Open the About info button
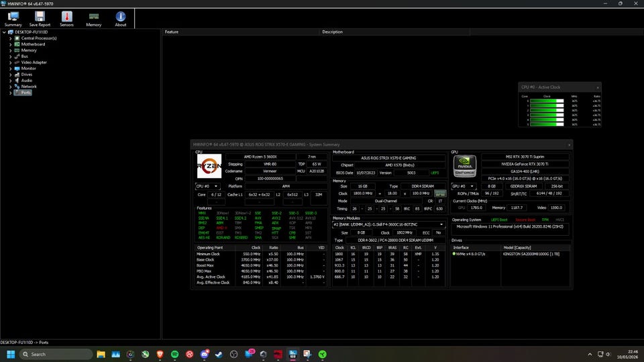The width and height of the screenshot is (644, 362). click(121, 19)
